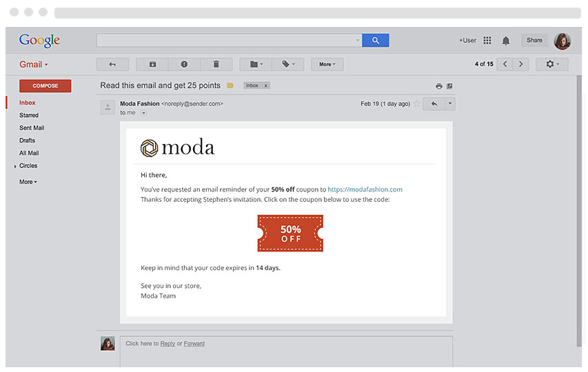
Task: Open settings gear menu
Action: (551, 64)
